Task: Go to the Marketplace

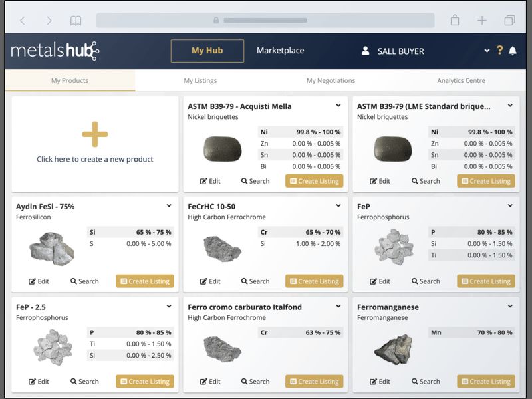Action: tap(280, 51)
